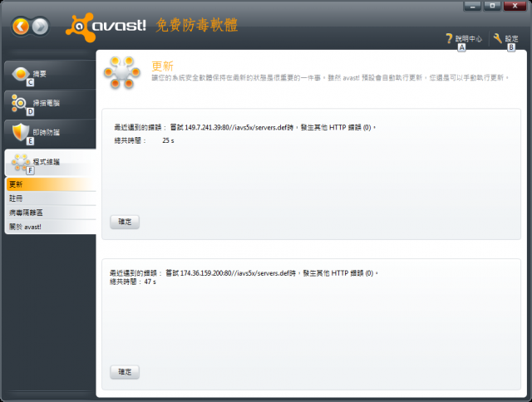Click the large update icon beside 更新 heading
The width and height of the screenshot is (532, 402).
point(122,72)
